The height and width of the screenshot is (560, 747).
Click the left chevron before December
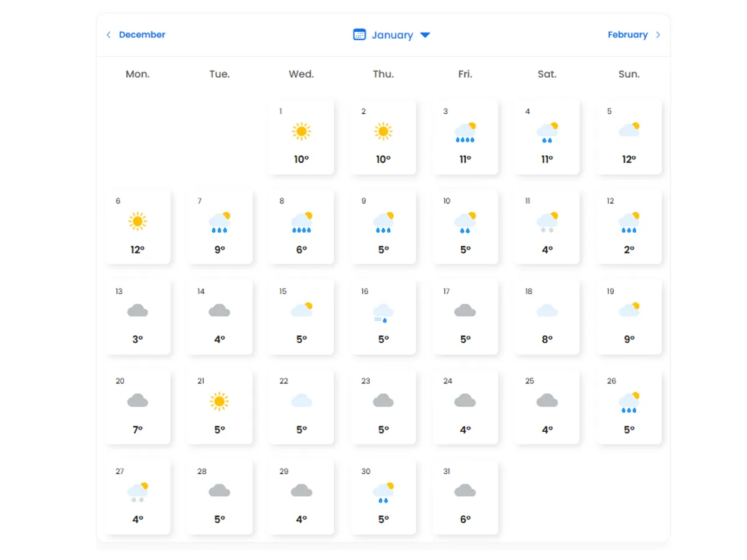click(x=108, y=35)
